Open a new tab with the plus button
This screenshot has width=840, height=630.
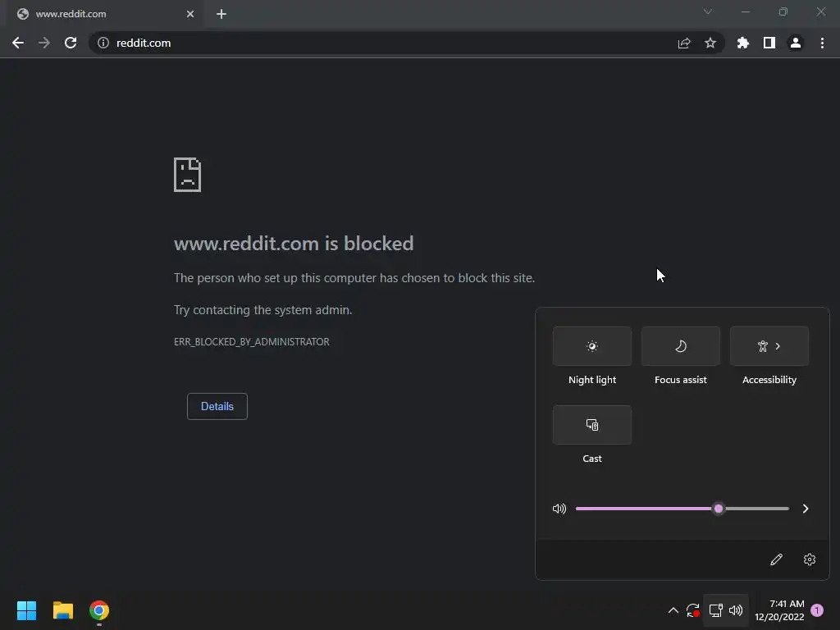[x=221, y=14]
